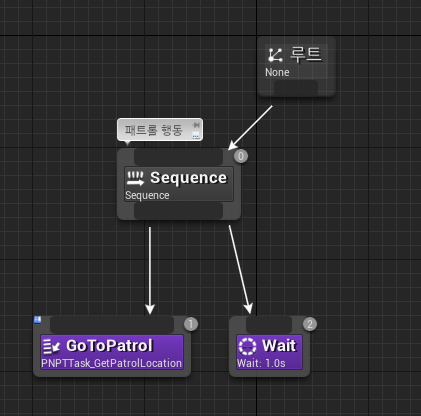This screenshot has width=421, height=416.
Task: Click the Sequence node title
Action: coord(188,178)
